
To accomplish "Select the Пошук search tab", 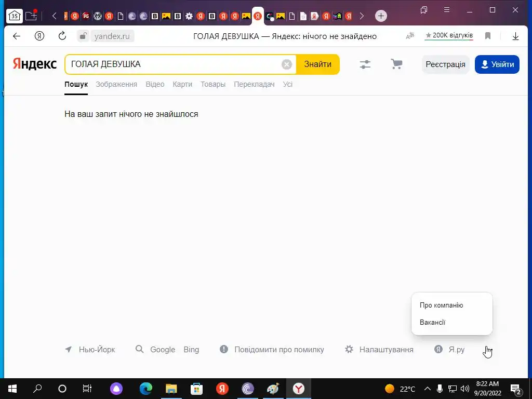I will tap(76, 85).
